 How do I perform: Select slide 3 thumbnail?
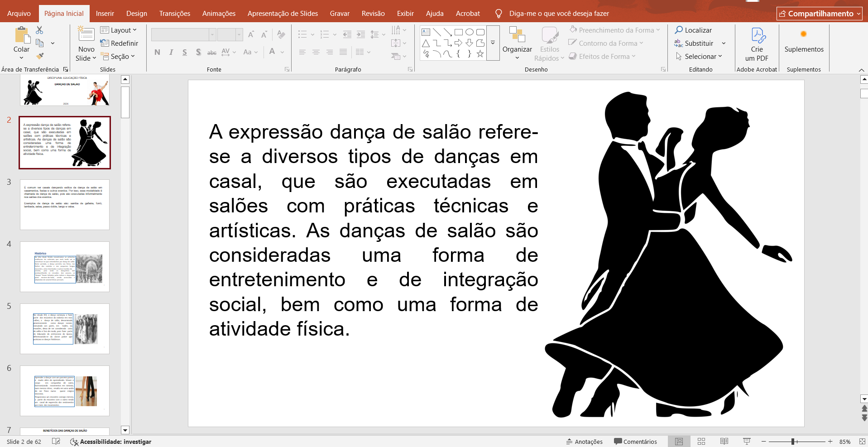65,205
